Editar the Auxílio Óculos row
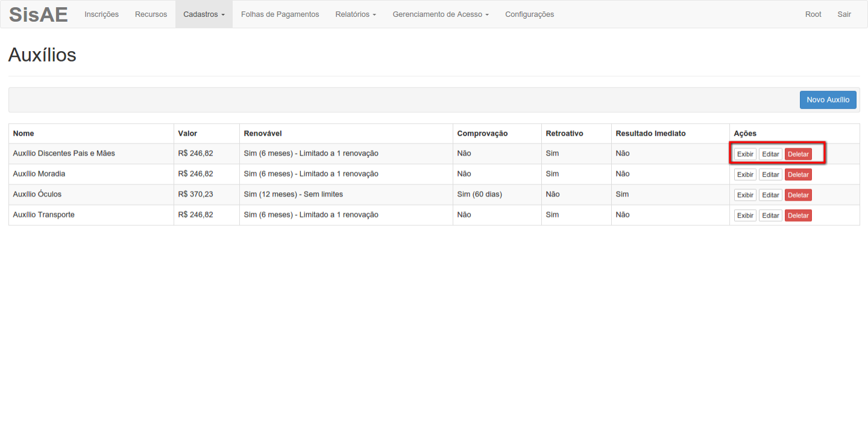 770,195
